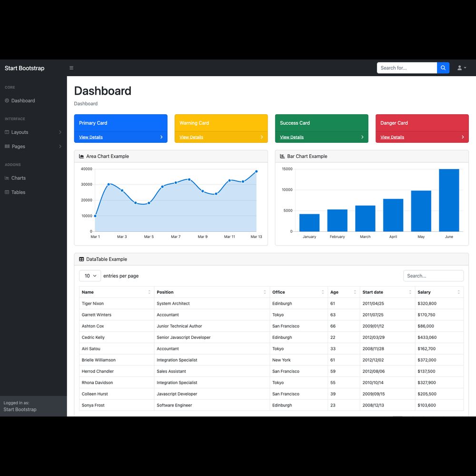Viewport: 476px width, 476px height.
Task: Click the Layouts columns icon in sidebar
Action: click(x=7, y=132)
